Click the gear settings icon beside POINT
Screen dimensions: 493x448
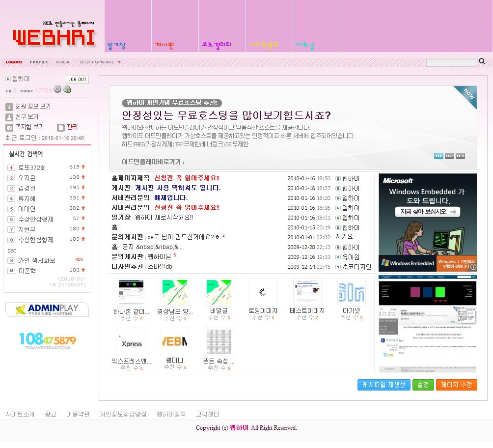click(x=58, y=89)
